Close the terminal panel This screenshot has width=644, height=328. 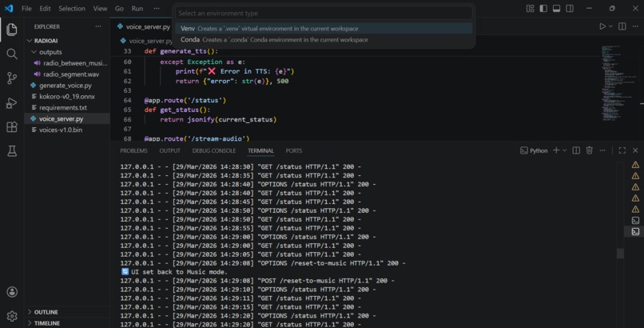point(635,150)
